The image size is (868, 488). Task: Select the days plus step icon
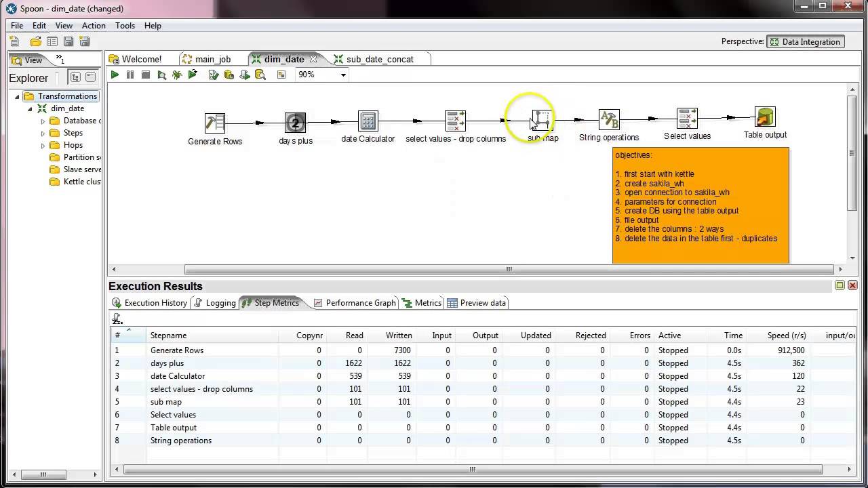(x=295, y=123)
